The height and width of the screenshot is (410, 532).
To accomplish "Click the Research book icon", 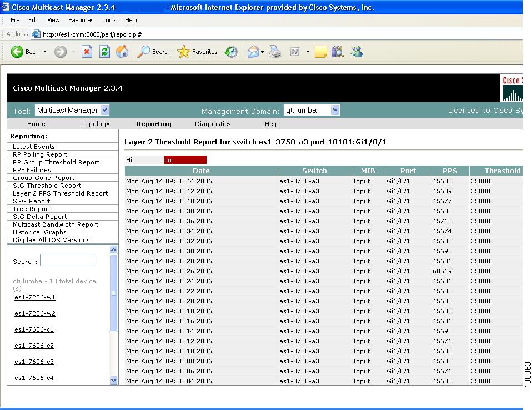I will point(338,52).
